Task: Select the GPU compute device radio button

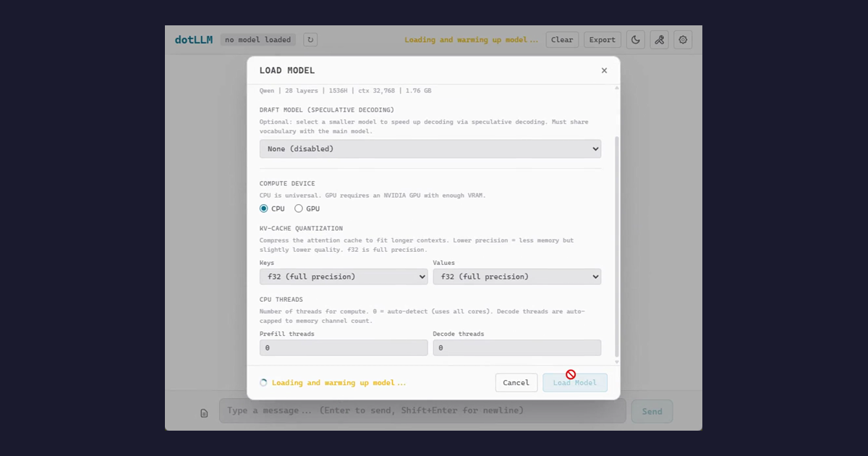Action: pyautogui.click(x=299, y=208)
